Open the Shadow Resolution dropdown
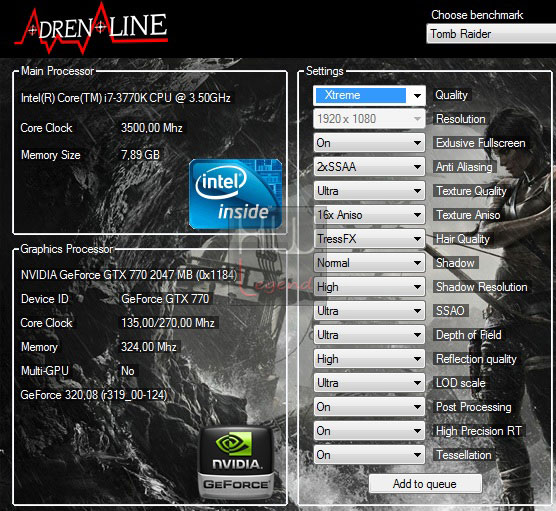Screen dimensions: 556x511 369,287
